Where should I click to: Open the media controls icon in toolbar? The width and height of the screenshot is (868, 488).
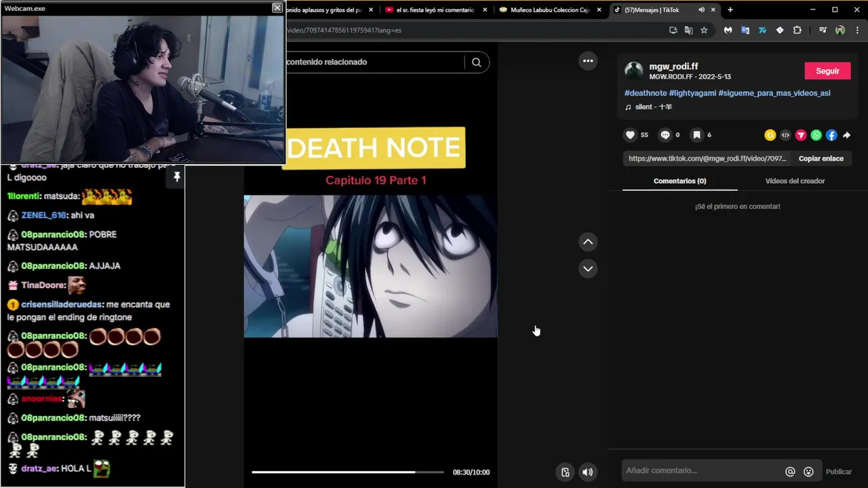(x=823, y=30)
